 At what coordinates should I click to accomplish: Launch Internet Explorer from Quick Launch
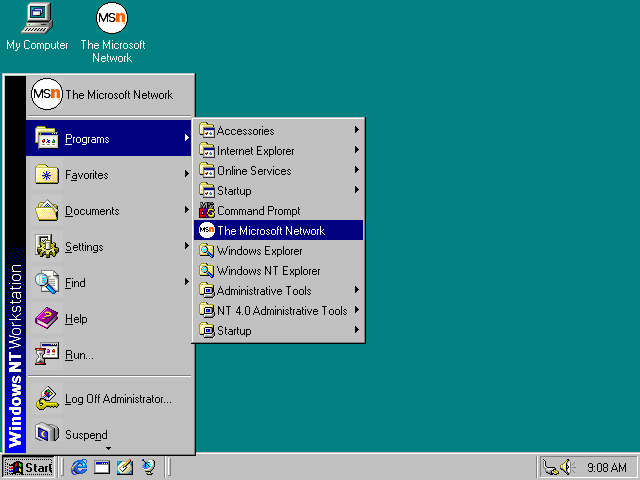79,467
